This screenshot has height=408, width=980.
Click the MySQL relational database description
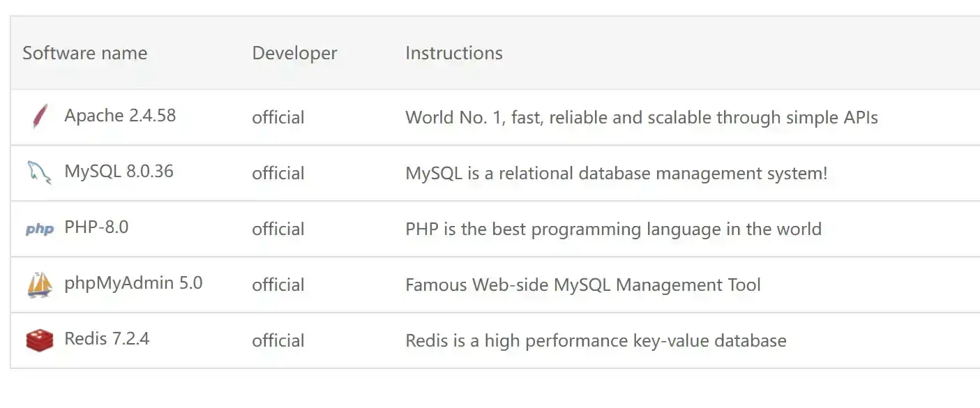[616, 173]
